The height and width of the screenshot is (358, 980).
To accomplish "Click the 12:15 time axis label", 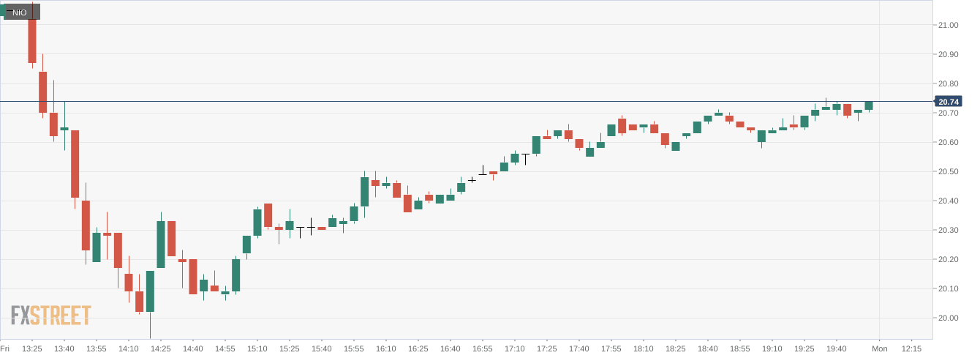I will (x=912, y=348).
